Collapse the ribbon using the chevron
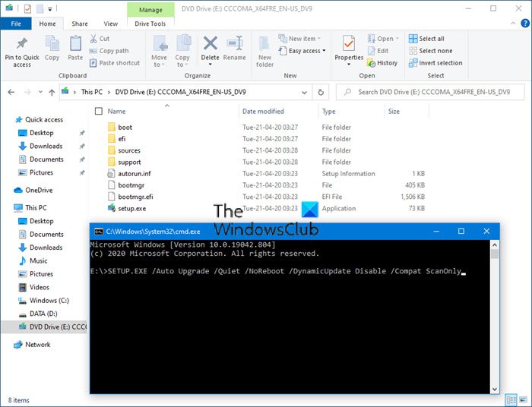The width and height of the screenshot is (532, 407). click(513, 24)
